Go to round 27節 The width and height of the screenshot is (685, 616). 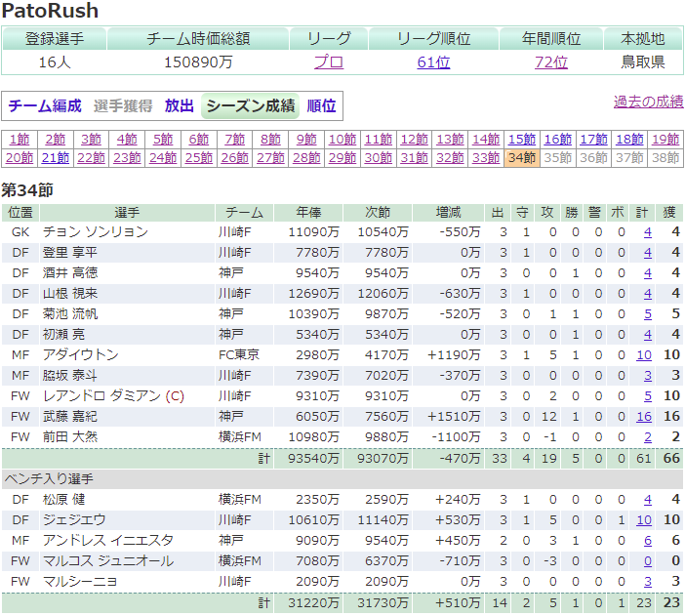[x=270, y=158]
